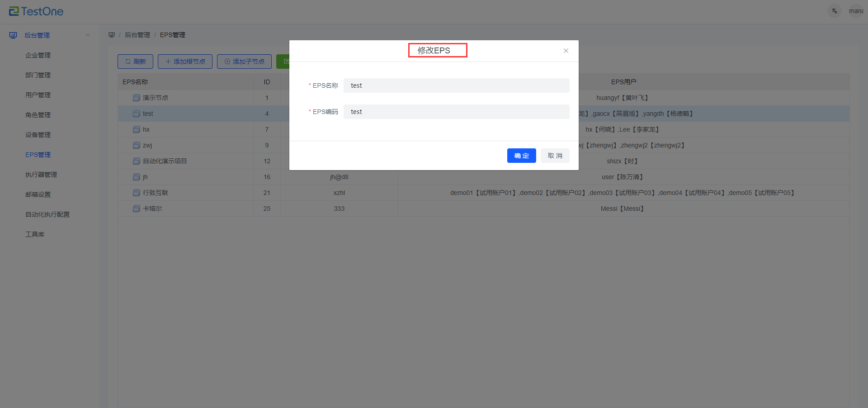Click the EPS编码 input field

tap(456, 112)
